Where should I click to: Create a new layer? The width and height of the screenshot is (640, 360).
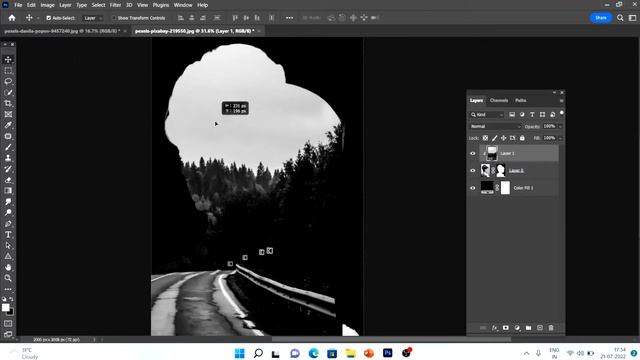point(540,328)
